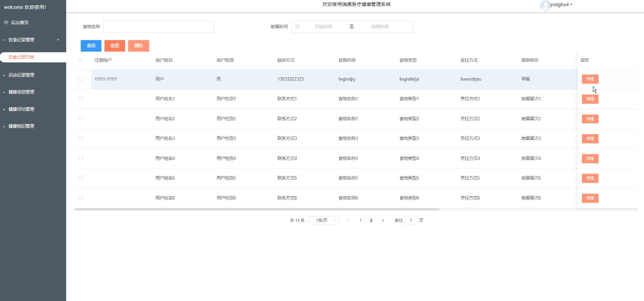Click the 结束时间 end date field
The height and width of the screenshot is (301, 644).
click(380, 26)
